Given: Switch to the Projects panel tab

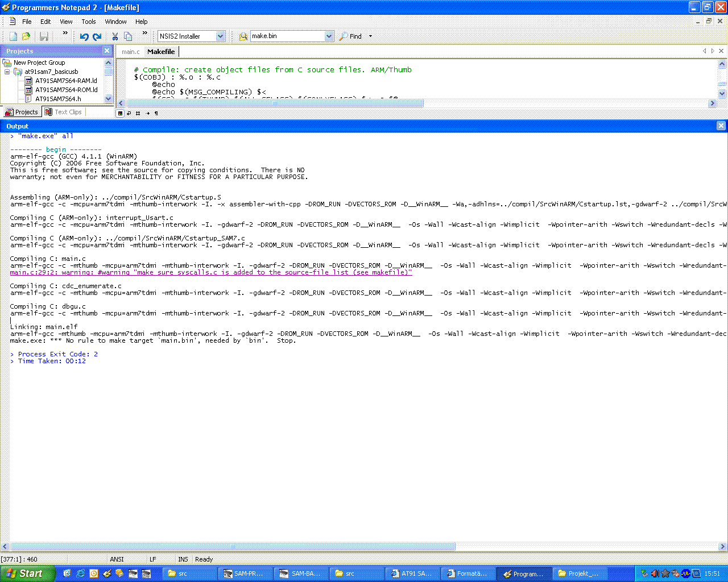Looking at the screenshot, I should (x=22, y=112).
